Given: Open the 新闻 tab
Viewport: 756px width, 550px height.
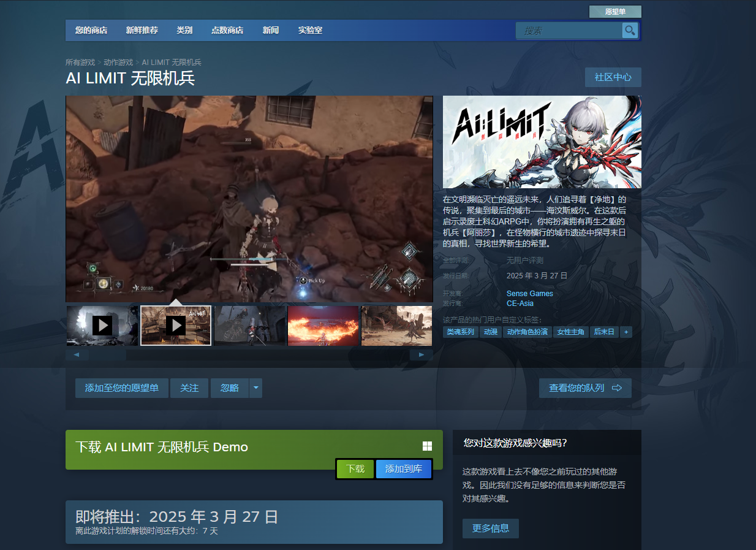Looking at the screenshot, I should 271,30.
